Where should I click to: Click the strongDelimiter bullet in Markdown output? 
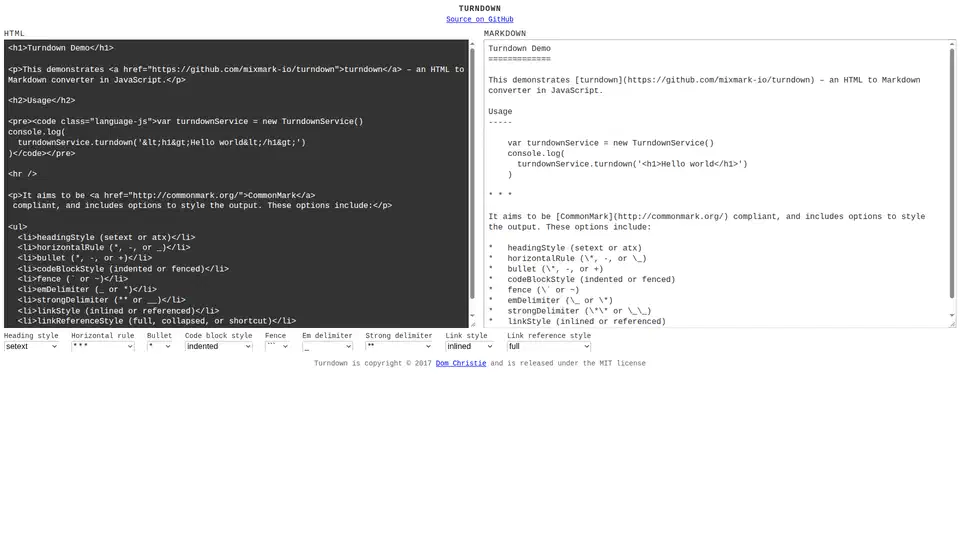569,310
